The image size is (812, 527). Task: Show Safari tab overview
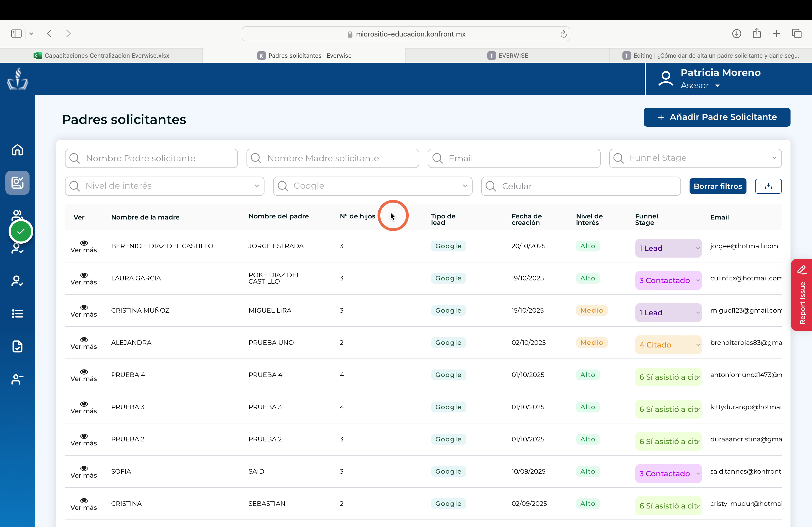coord(797,33)
